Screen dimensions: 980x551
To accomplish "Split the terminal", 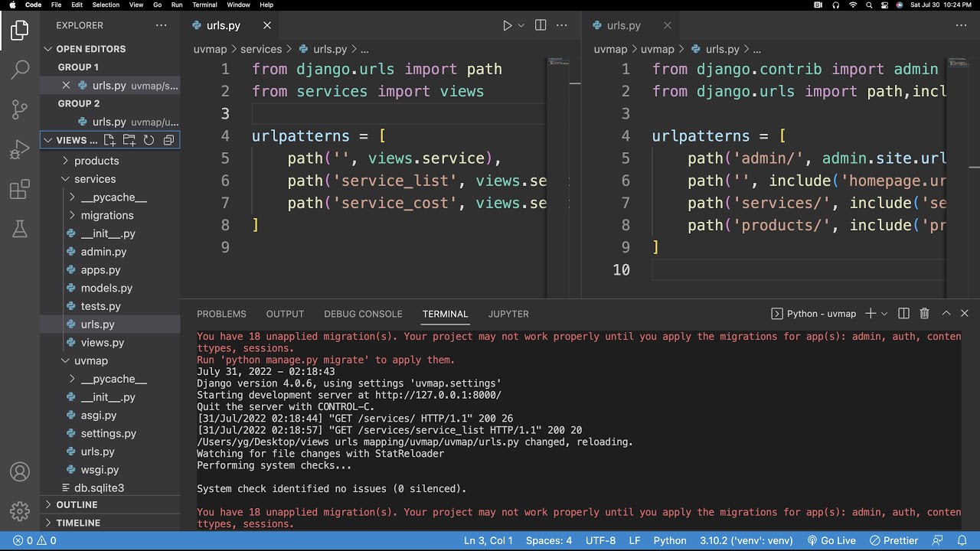I will coord(903,314).
